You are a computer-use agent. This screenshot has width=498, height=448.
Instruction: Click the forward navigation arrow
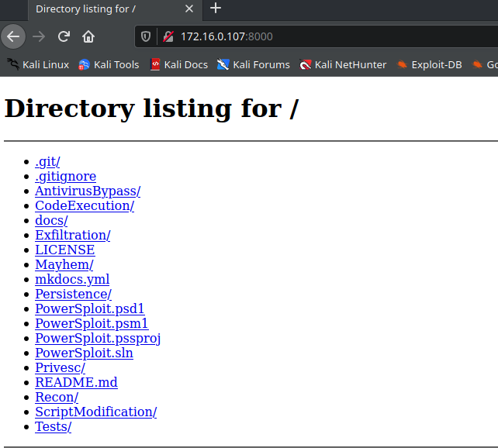39,36
